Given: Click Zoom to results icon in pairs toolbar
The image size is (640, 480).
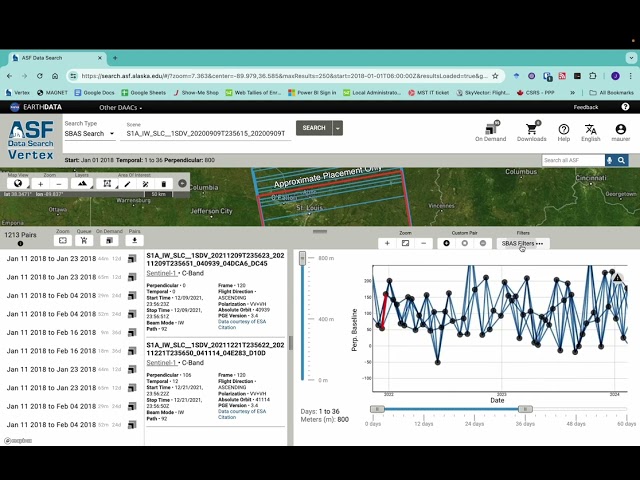Looking at the screenshot, I should point(63,240).
